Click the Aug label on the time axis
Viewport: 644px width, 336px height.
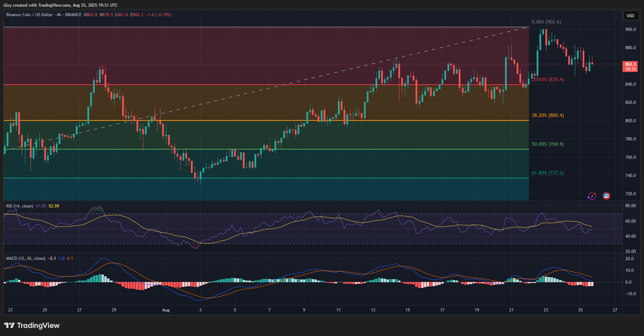166,310
